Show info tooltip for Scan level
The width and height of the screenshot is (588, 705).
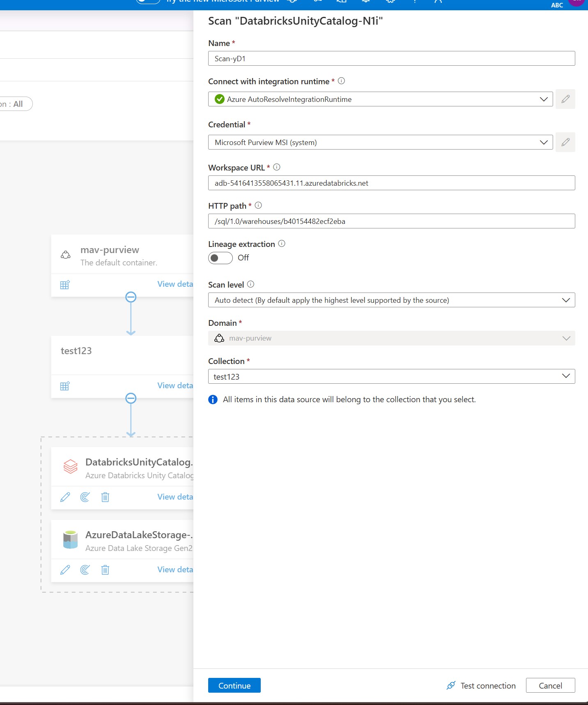251,284
